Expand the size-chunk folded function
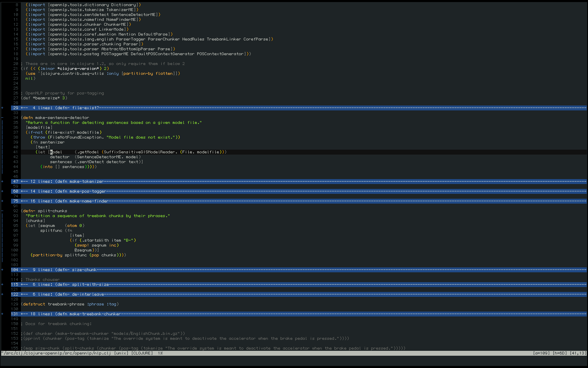The width and height of the screenshot is (588, 368). [x=299, y=270]
